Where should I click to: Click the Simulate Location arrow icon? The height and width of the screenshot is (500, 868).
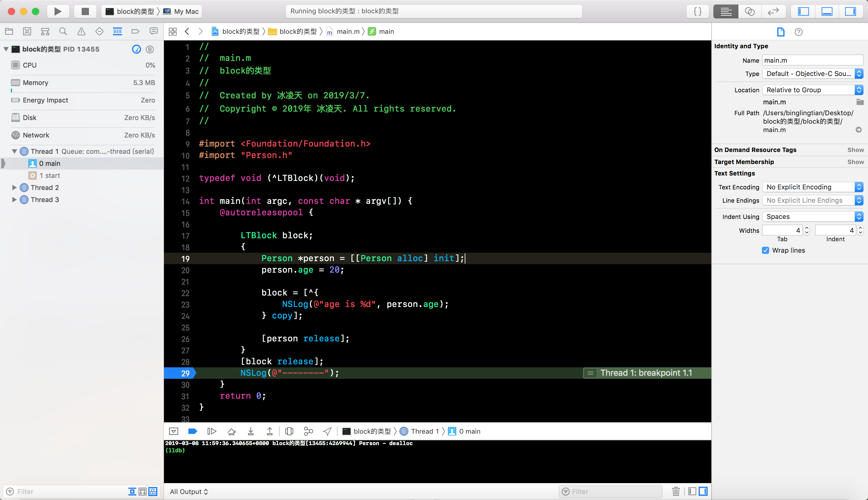coord(327,431)
